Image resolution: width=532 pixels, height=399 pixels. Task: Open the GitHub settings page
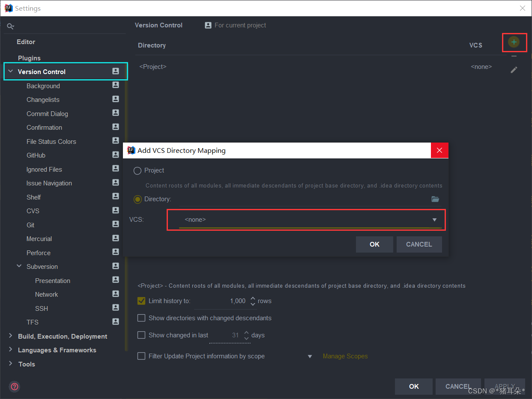[x=36, y=155]
